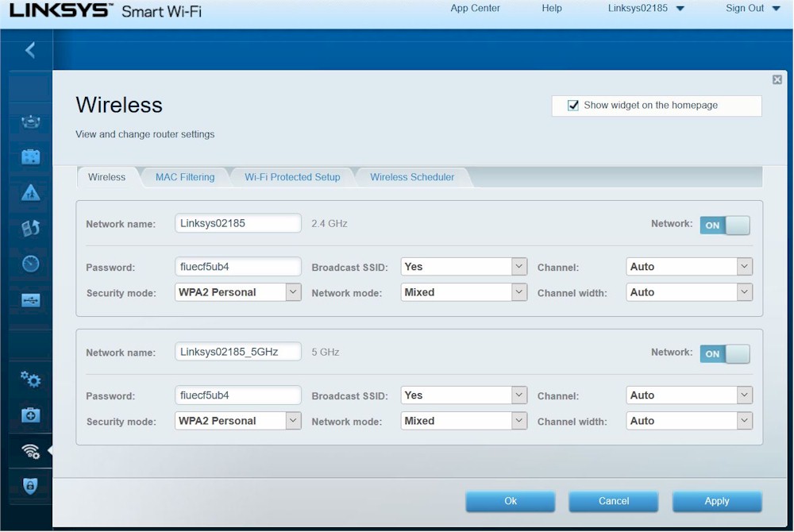
Task: Turn off the 2.4 GHz network switch
Action: (x=725, y=226)
